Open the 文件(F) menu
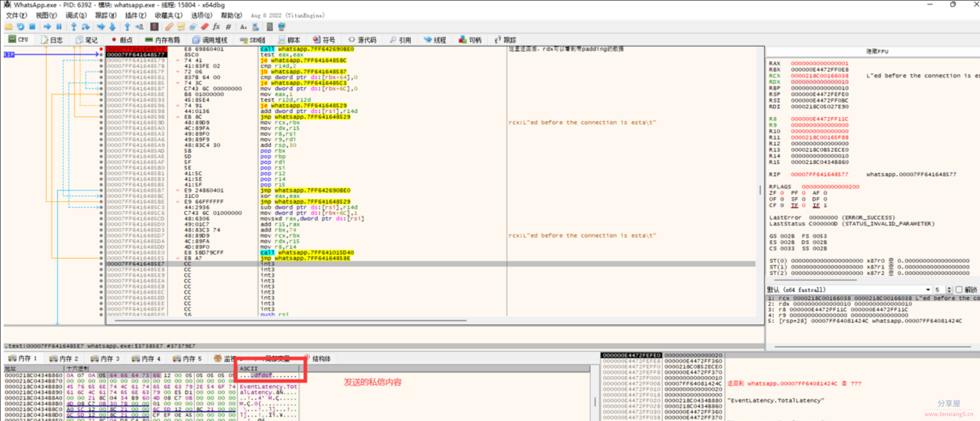This screenshot has width=980, height=421. click(x=16, y=15)
